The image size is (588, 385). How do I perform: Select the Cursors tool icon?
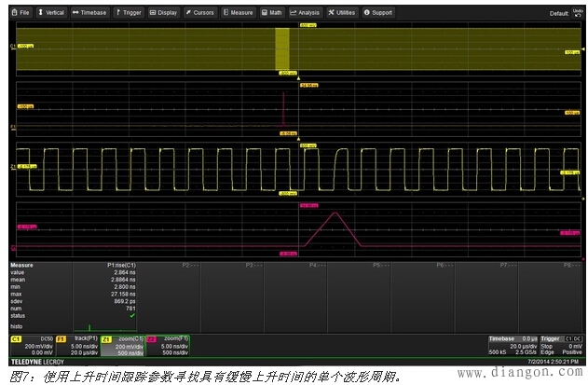pyautogui.click(x=200, y=13)
